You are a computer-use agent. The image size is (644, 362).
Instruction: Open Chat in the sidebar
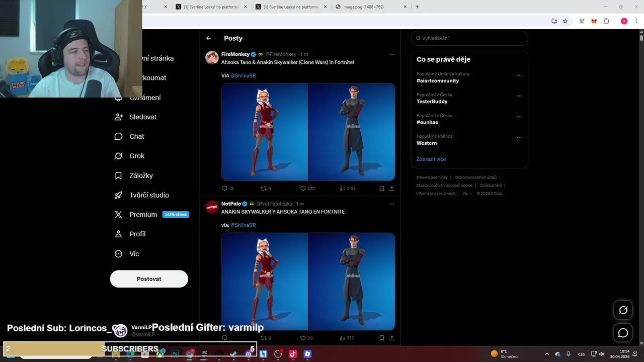(x=129, y=136)
